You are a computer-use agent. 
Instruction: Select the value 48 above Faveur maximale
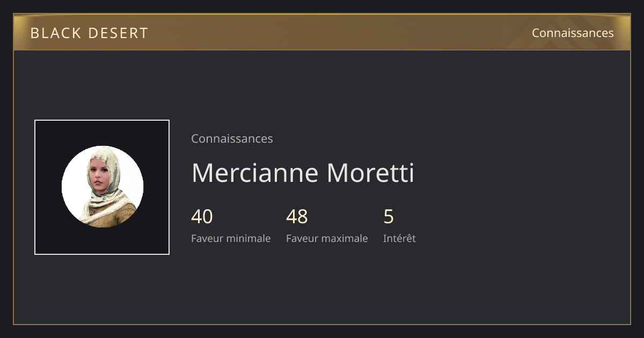297,217
